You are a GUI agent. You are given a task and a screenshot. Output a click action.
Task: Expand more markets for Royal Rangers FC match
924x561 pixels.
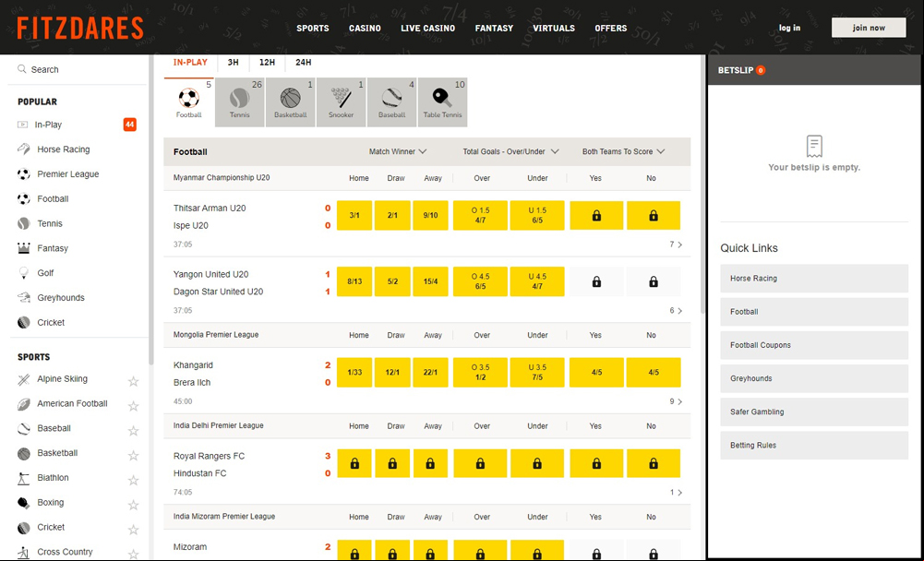tap(676, 492)
